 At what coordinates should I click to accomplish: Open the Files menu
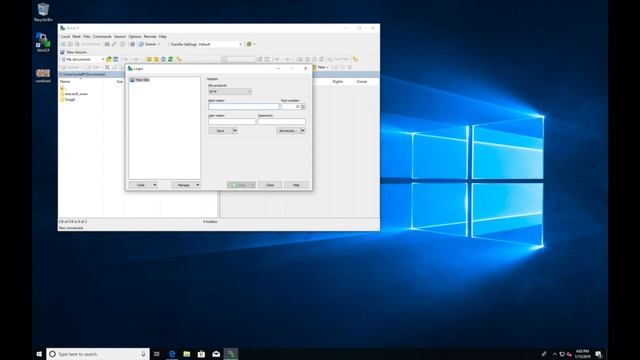pos(87,36)
